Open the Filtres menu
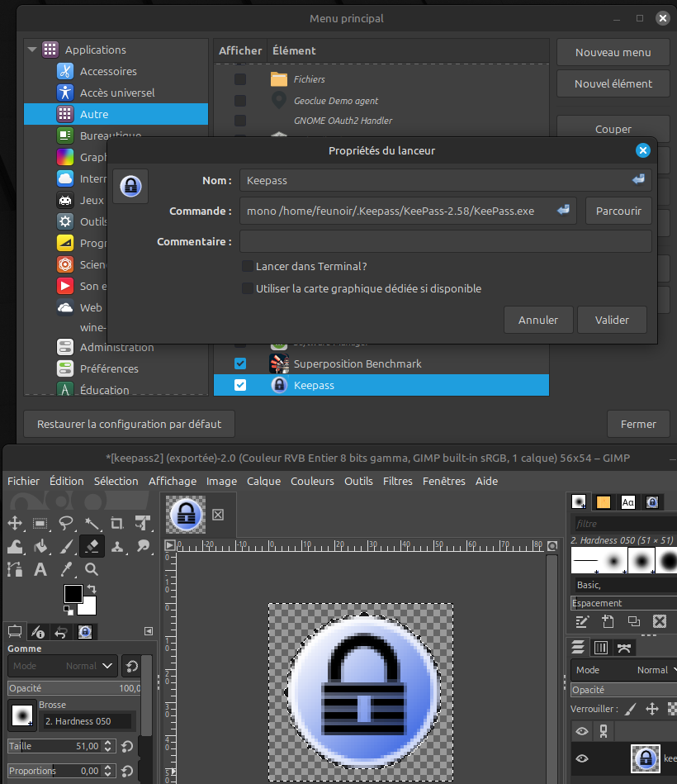The height and width of the screenshot is (784, 677). click(x=397, y=481)
